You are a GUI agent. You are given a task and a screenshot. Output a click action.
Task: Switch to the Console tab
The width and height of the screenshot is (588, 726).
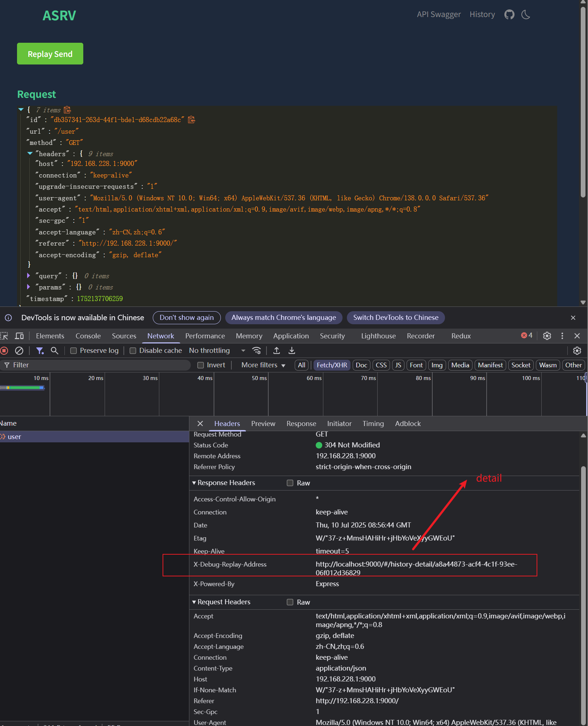pyautogui.click(x=88, y=336)
